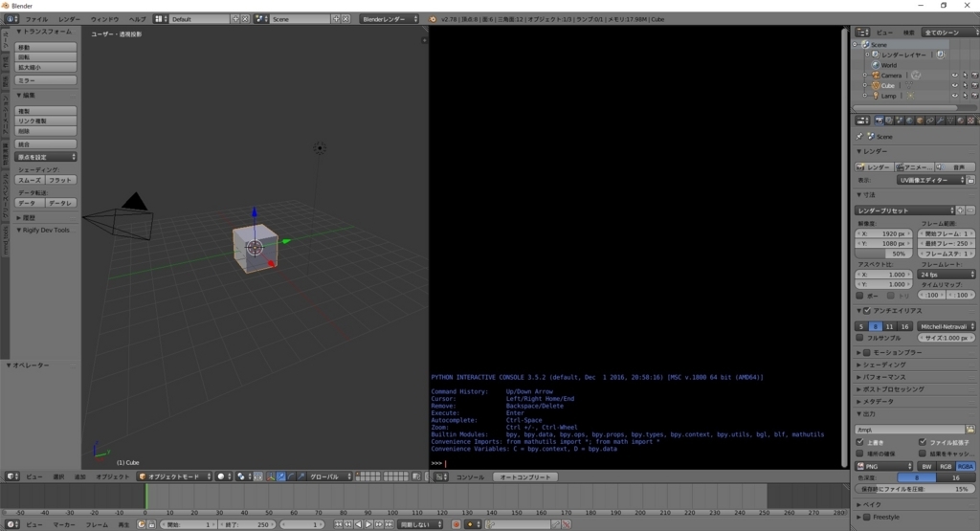Screen dimensions: 980x531
Task: Disable the アンチエイリアス checkbox
Action: tap(867, 311)
